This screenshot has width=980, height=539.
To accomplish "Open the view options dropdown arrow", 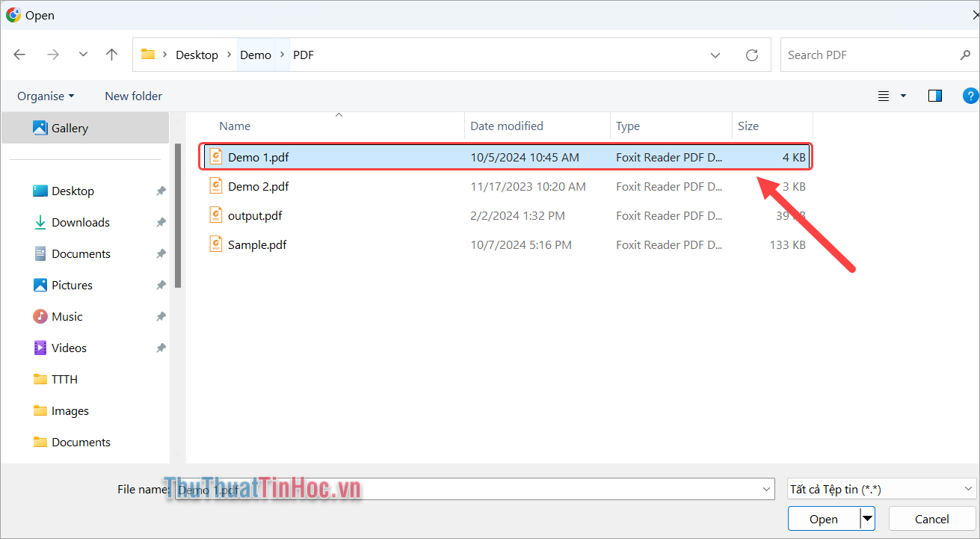I will 903,96.
